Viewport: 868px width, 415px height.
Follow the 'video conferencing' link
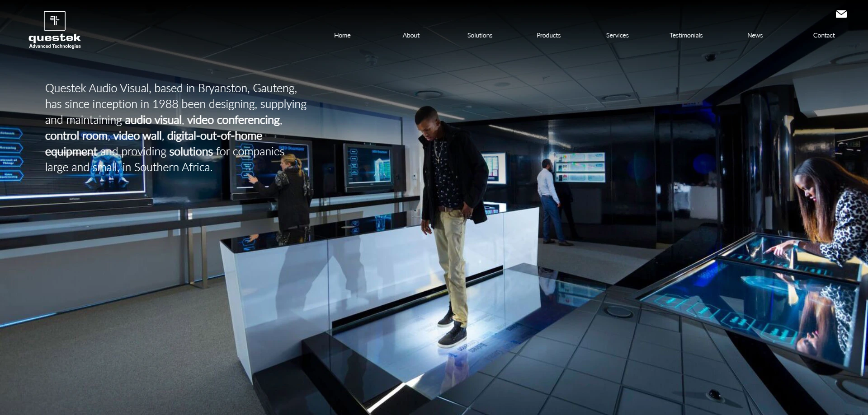pyautogui.click(x=233, y=120)
